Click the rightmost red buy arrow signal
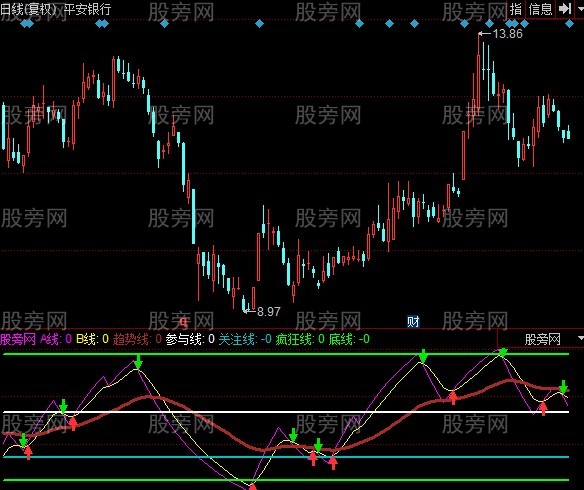This screenshot has height=490, width=584. (543, 408)
